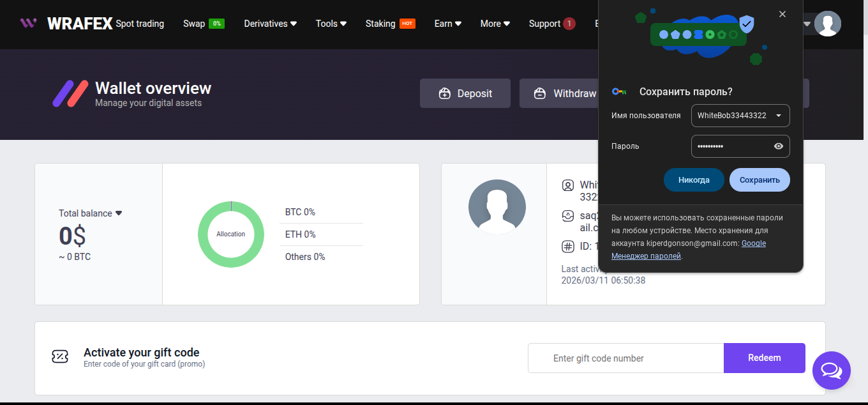Close the save password popup
This screenshot has height=405, width=868.
click(x=782, y=14)
